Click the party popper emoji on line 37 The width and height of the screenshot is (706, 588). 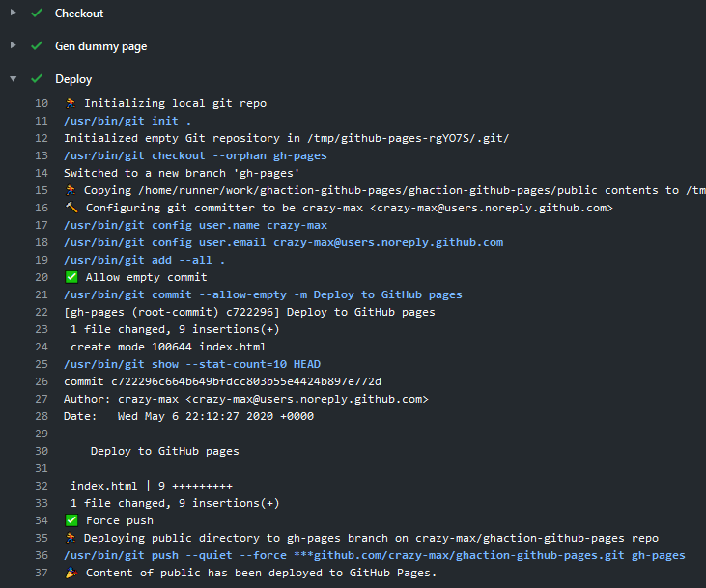[71, 573]
